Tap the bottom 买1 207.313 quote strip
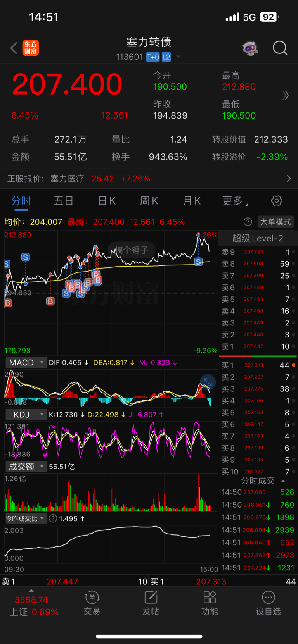298x644 pixels. click(223, 582)
